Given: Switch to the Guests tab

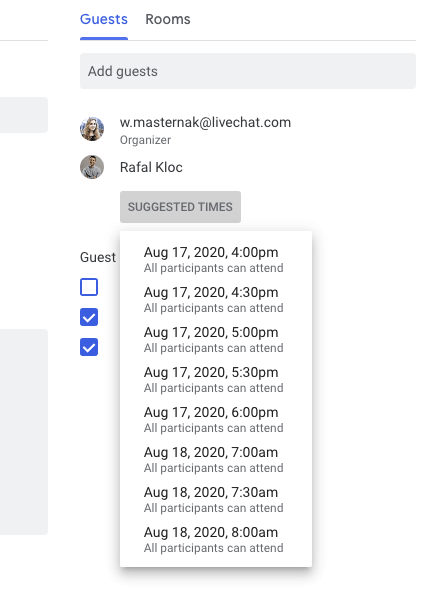Looking at the screenshot, I should pyautogui.click(x=104, y=19).
